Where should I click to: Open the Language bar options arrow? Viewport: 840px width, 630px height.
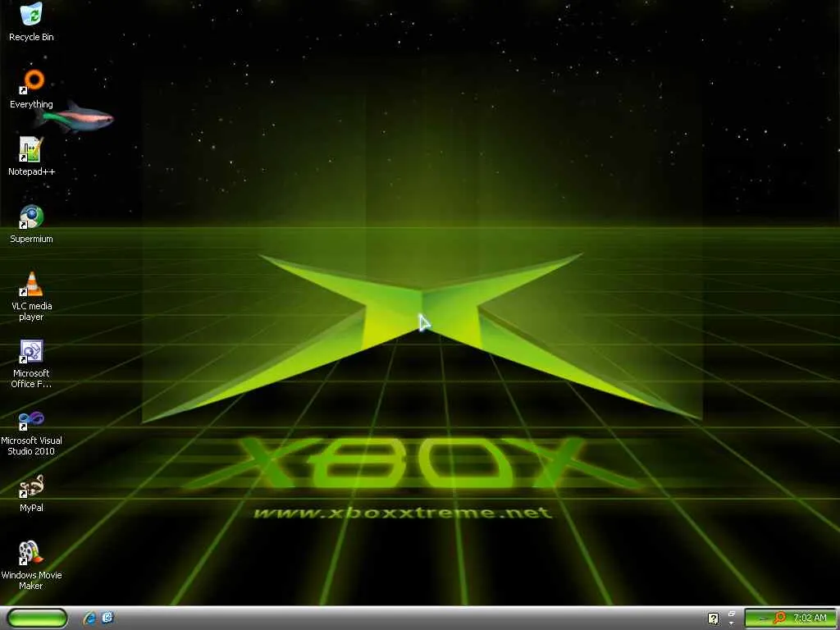[x=731, y=623]
